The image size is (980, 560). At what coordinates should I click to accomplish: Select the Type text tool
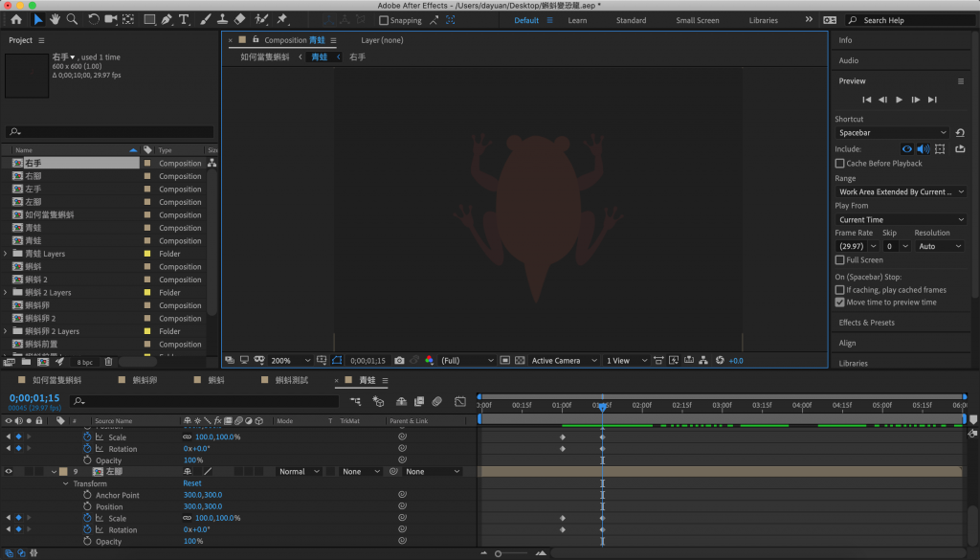point(184,20)
